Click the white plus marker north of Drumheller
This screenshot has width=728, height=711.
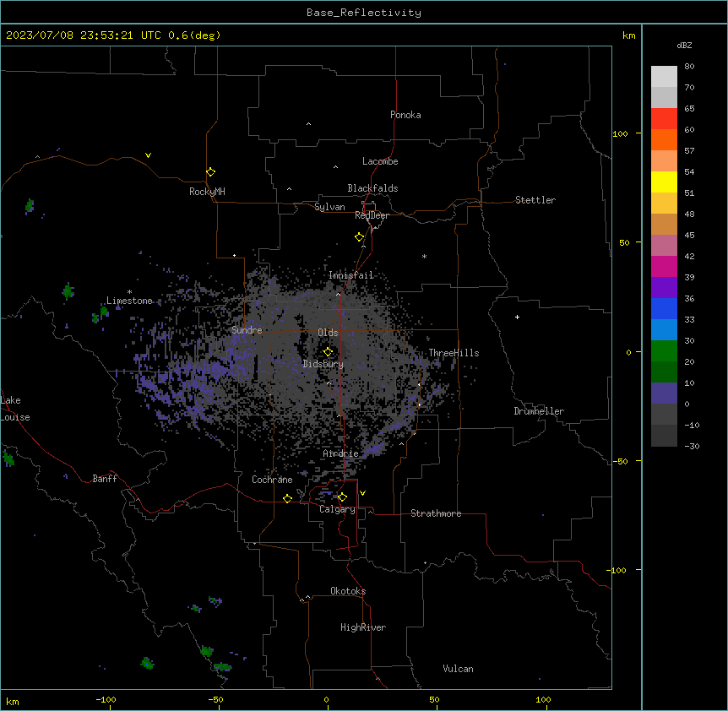pyautogui.click(x=517, y=317)
